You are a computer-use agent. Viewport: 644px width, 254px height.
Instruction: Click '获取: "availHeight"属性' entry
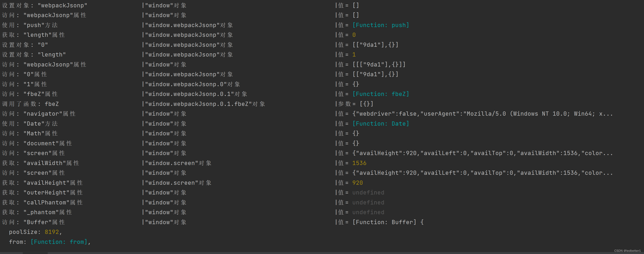coord(43,183)
